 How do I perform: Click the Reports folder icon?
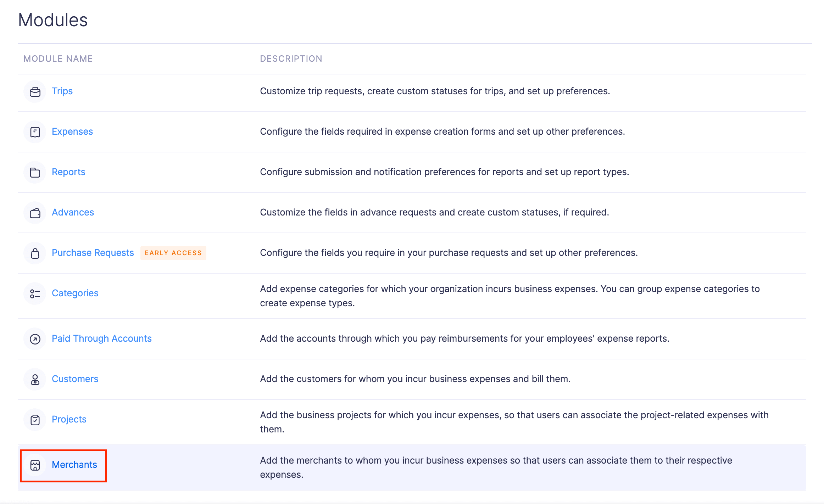(35, 172)
